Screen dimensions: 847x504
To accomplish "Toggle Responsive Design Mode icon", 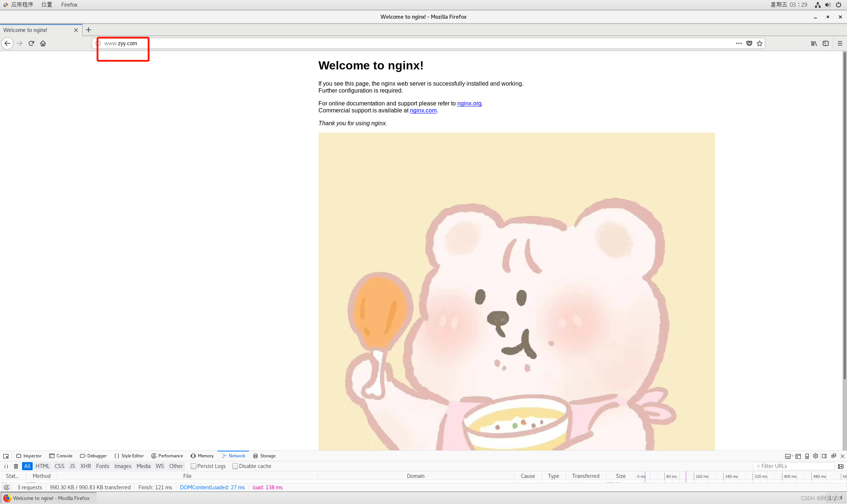I will 807,456.
